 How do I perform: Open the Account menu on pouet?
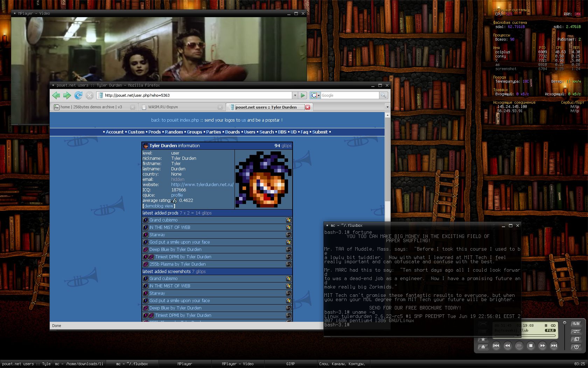tap(114, 132)
